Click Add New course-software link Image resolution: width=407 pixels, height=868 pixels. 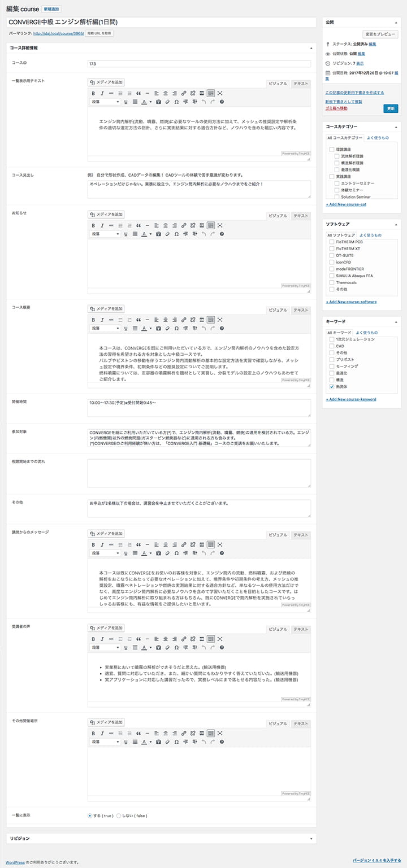coord(351,302)
